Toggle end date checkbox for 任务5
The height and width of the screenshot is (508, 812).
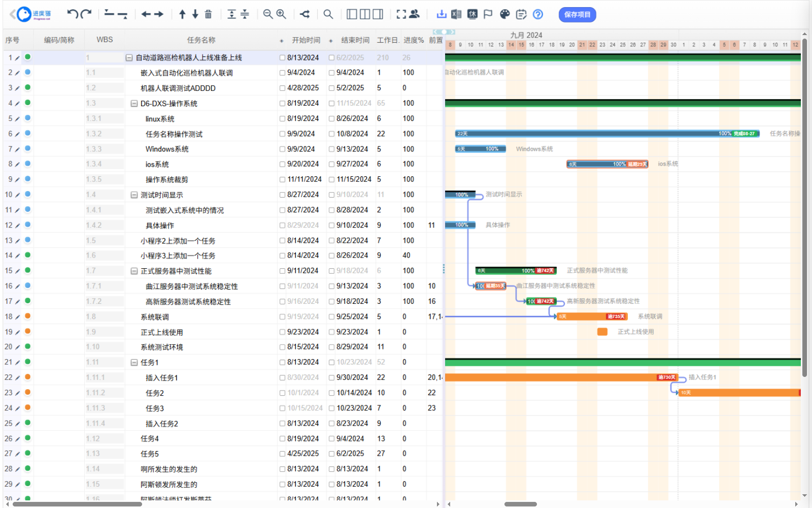(332, 454)
